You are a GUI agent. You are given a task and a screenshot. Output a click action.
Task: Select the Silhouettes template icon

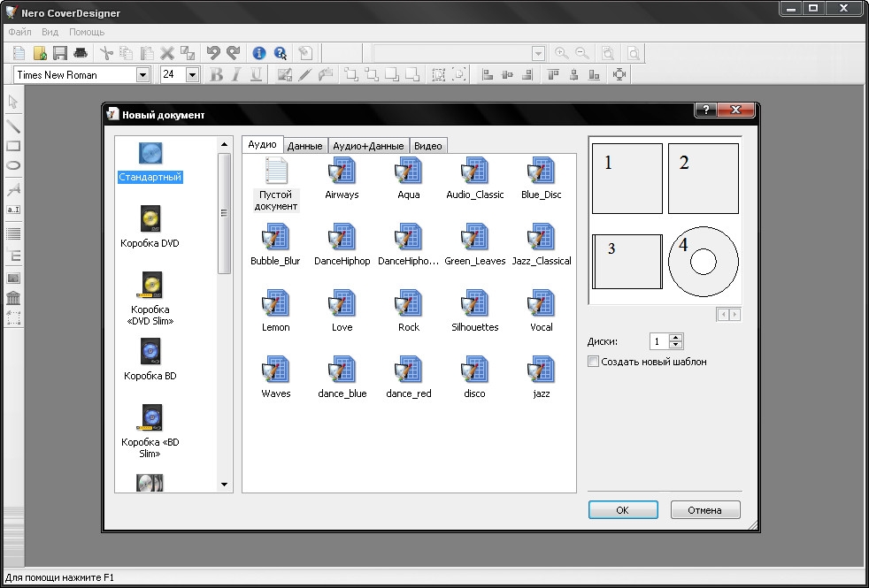coord(475,304)
